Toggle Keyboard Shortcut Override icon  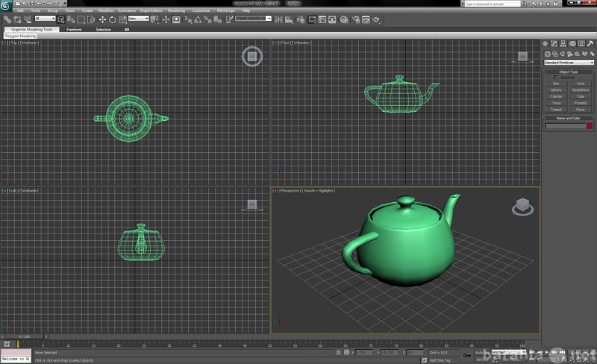(176, 19)
